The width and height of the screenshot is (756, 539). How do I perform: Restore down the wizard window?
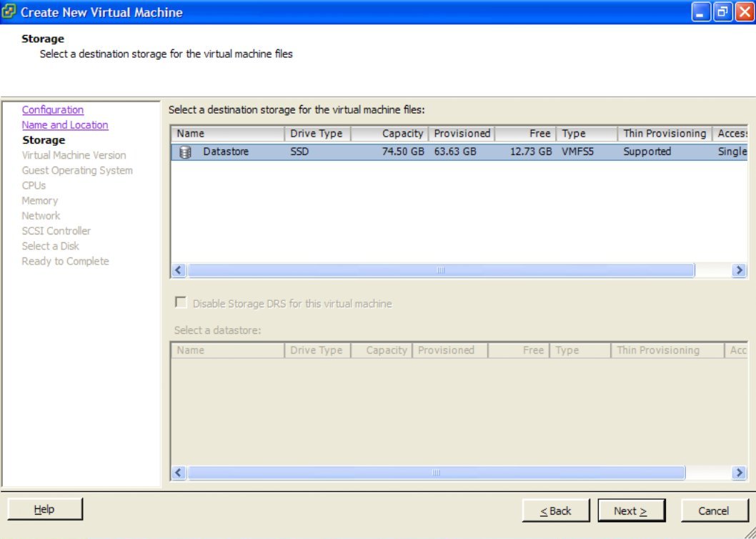722,12
